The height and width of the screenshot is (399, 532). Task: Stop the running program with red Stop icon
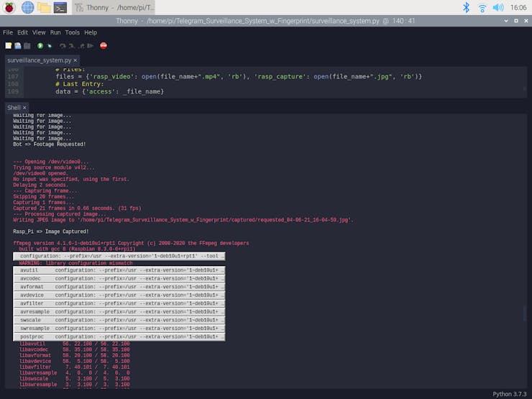click(104, 45)
